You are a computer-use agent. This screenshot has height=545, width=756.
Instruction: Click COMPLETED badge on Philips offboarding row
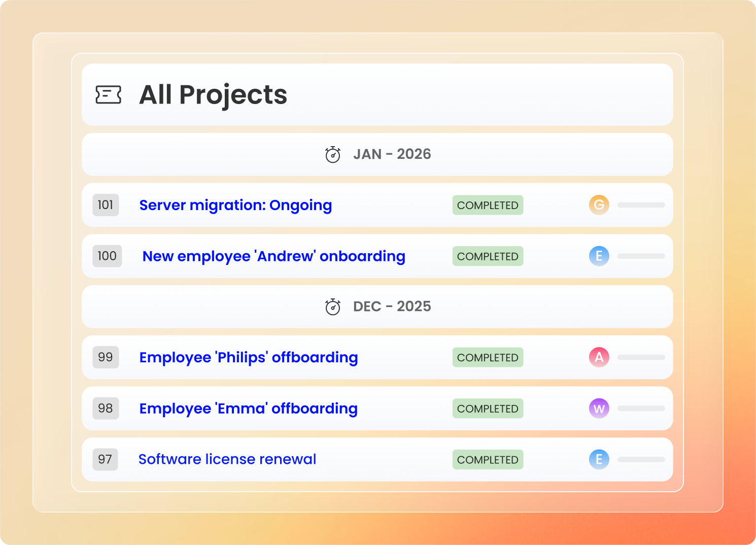coord(488,357)
